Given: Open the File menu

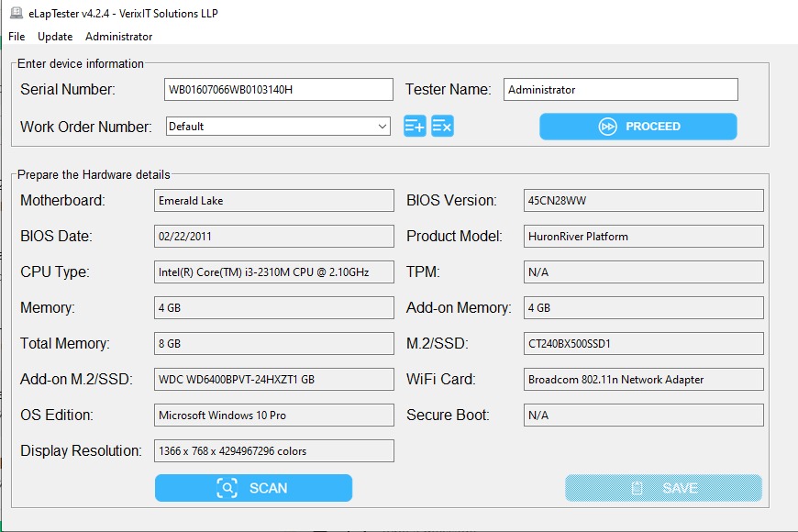Looking at the screenshot, I should pyautogui.click(x=16, y=37).
